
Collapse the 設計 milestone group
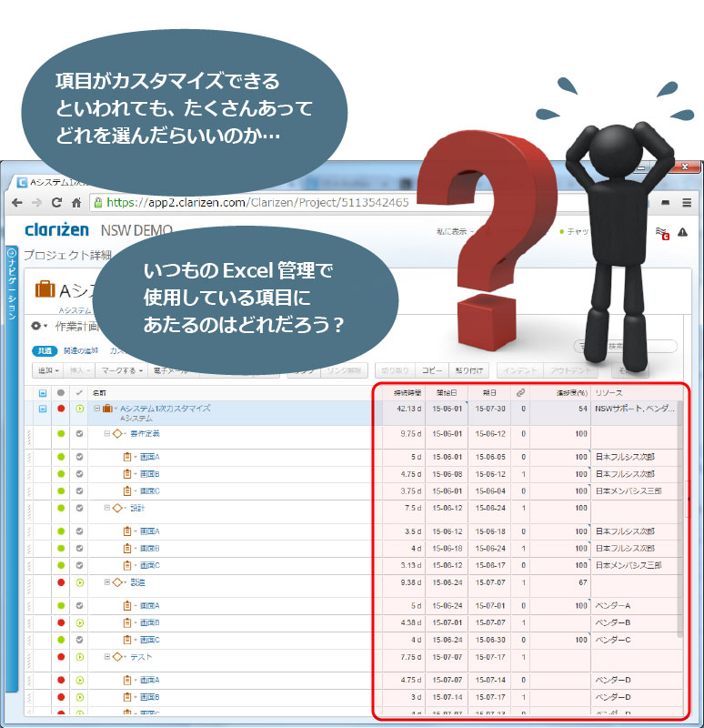click(x=107, y=508)
